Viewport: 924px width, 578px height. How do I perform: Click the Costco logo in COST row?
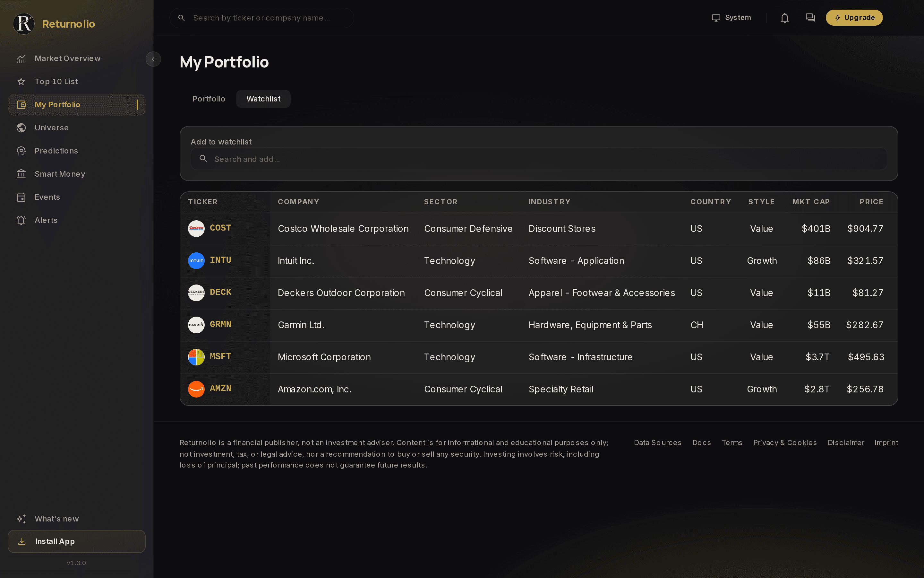[x=196, y=228]
